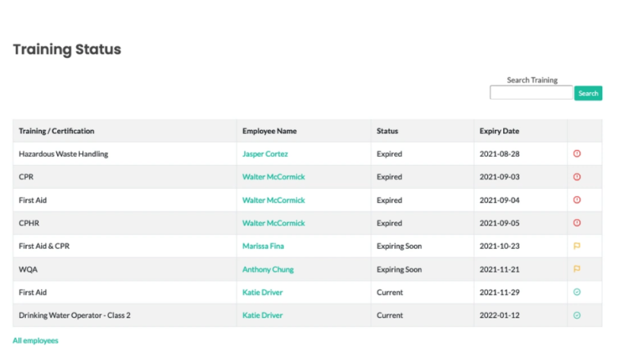Open Katie Driver link in Drinking Water row
644x353 pixels.
(x=262, y=315)
